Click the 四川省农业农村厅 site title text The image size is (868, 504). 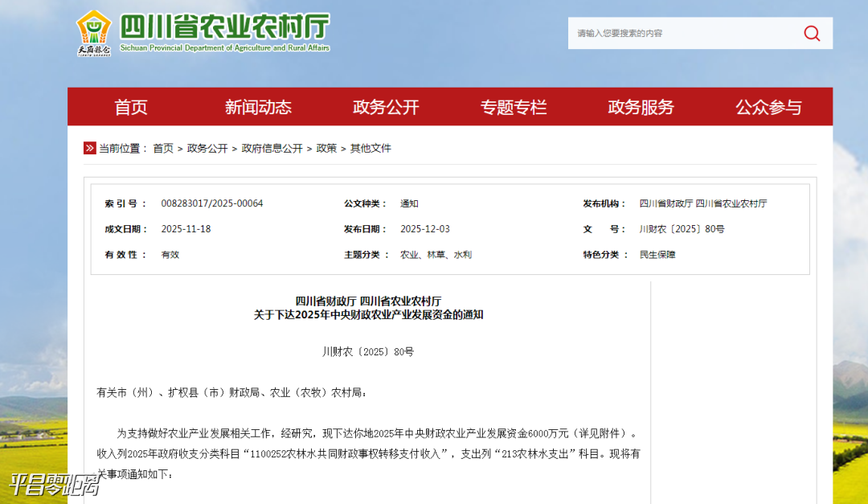click(x=225, y=27)
